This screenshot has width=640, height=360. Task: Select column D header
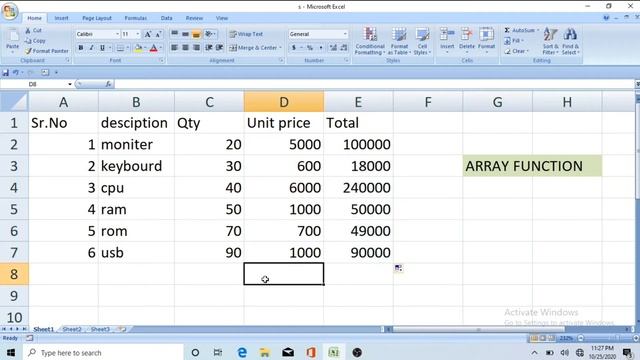coord(284,102)
